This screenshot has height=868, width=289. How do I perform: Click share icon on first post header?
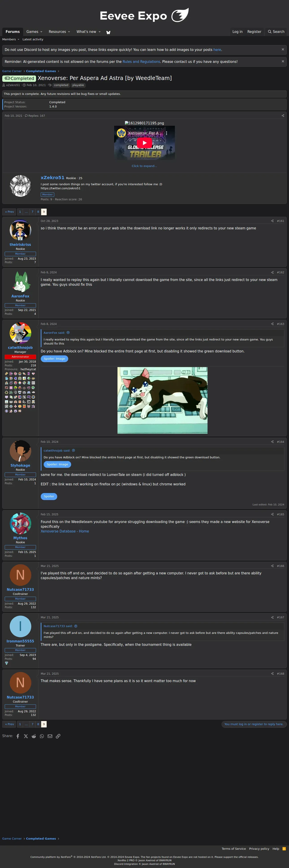(283, 116)
